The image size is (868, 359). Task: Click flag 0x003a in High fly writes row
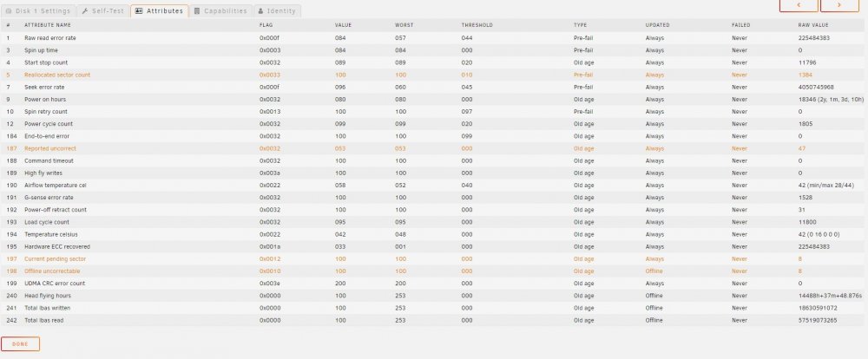coord(270,173)
